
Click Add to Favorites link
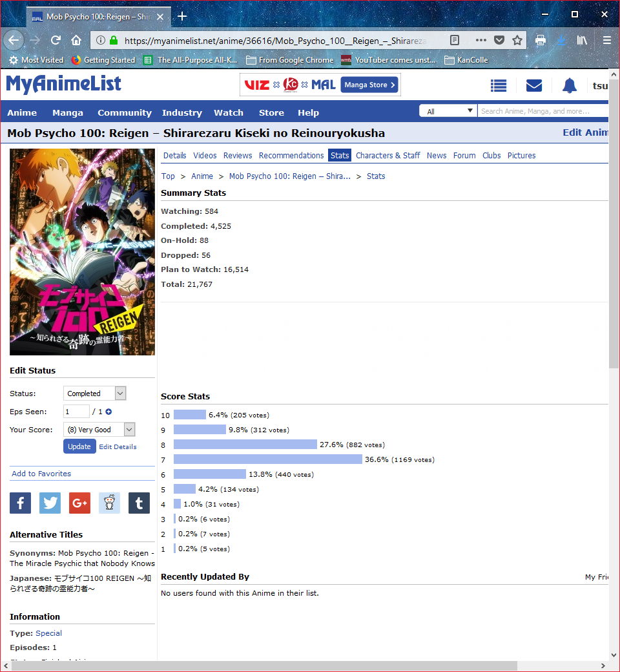41,474
